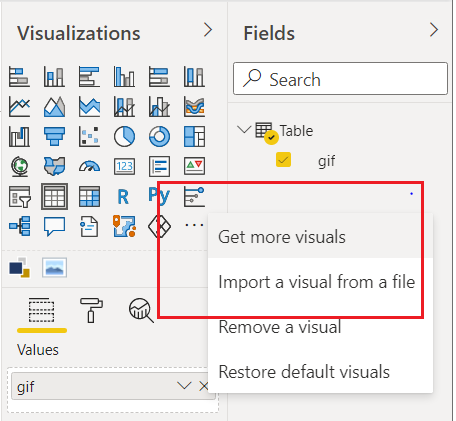
Task: Select the custom overlapping squares visual
Action: [19, 267]
